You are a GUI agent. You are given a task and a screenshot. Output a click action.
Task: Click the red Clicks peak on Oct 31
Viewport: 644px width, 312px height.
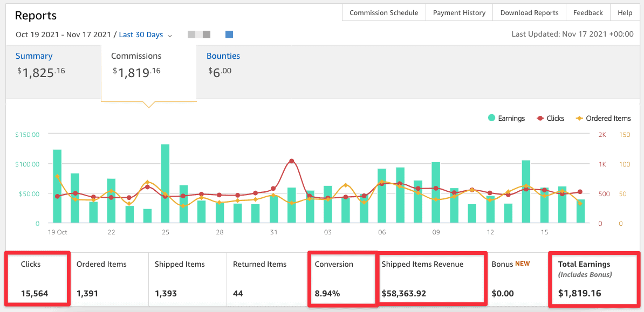pos(290,160)
